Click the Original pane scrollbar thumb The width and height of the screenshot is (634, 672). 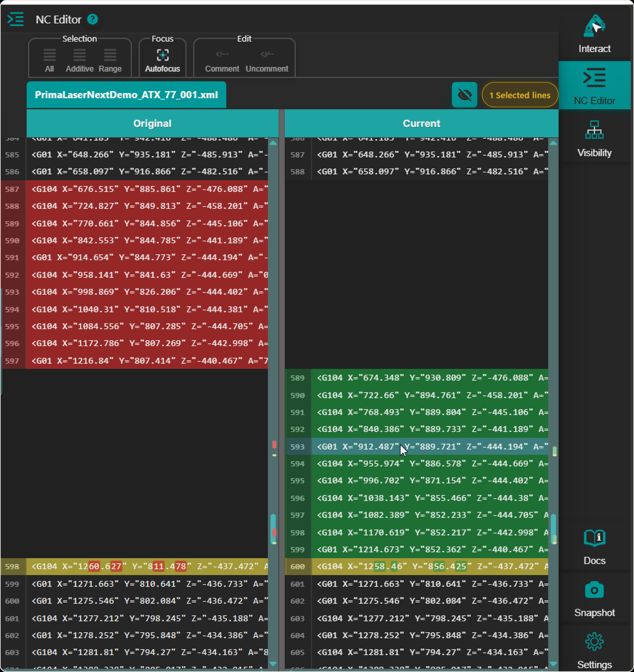pyautogui.click(x=273, y=529)
